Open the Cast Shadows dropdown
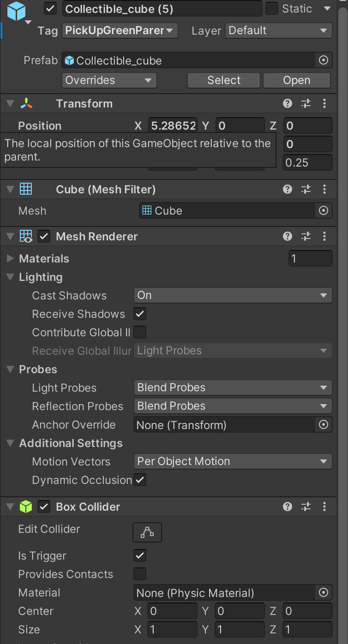This screenshot has height=644, width=348. pyautogui.click(x=233, y=295)
